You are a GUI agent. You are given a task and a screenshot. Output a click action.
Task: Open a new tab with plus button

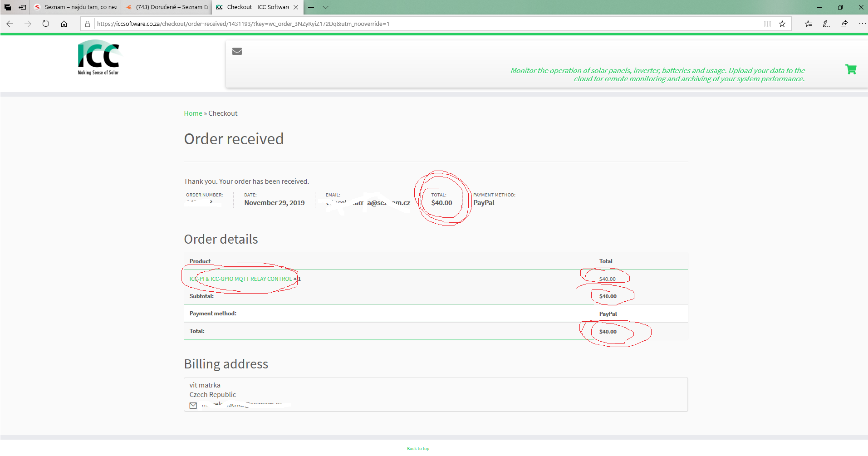311,7
